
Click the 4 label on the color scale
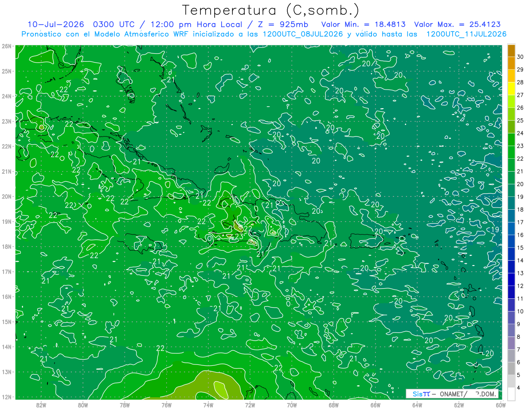coord(519,388)
